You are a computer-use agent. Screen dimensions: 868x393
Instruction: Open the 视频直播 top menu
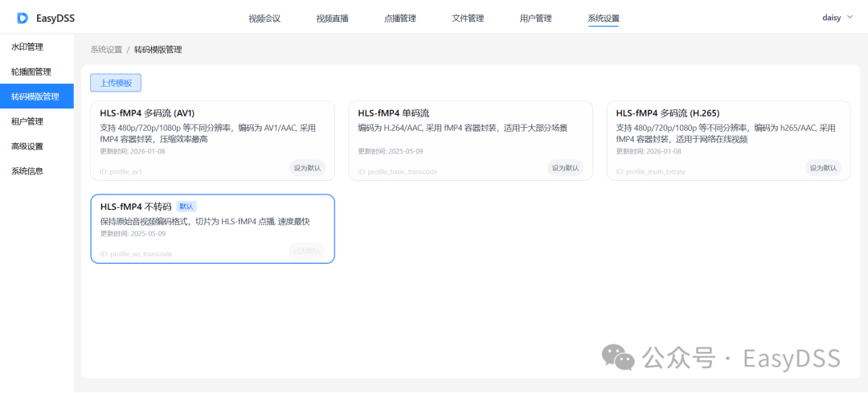pos(332,18)
